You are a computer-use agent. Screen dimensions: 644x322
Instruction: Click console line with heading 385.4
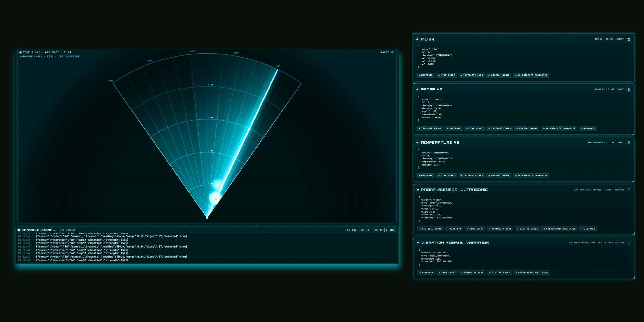click(102, 257)
